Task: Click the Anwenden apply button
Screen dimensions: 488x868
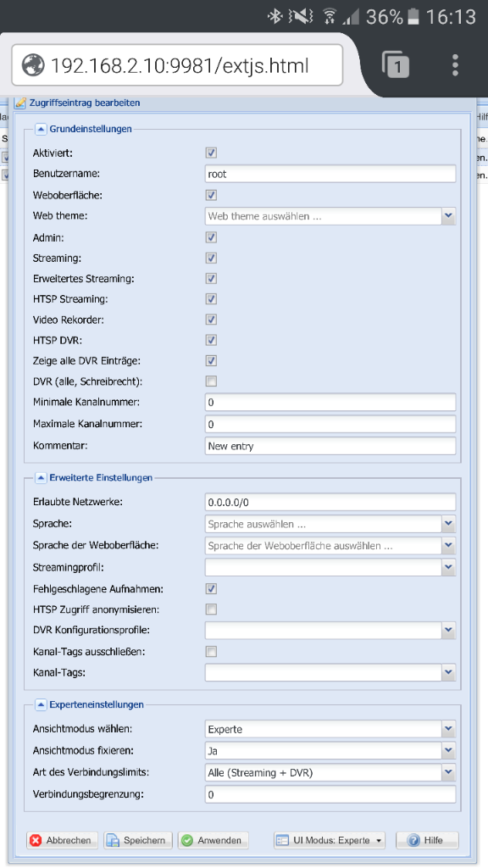Action: (x=213, y=840)
